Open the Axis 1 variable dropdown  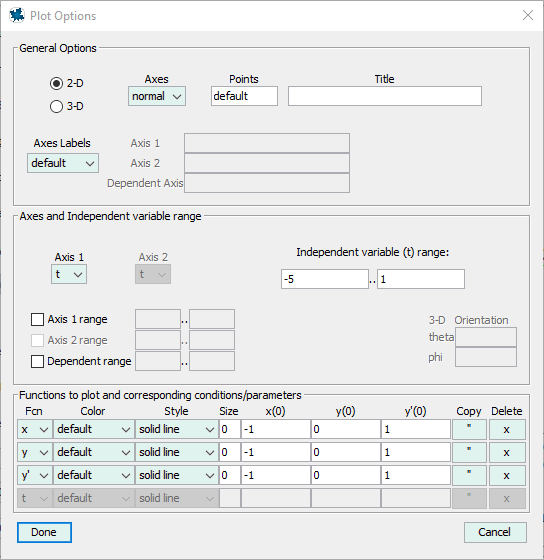69,274
